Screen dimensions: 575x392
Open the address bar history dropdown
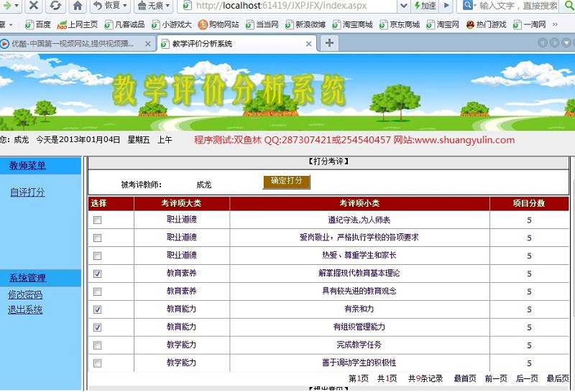pyautogui.click(x=404, y=6)
